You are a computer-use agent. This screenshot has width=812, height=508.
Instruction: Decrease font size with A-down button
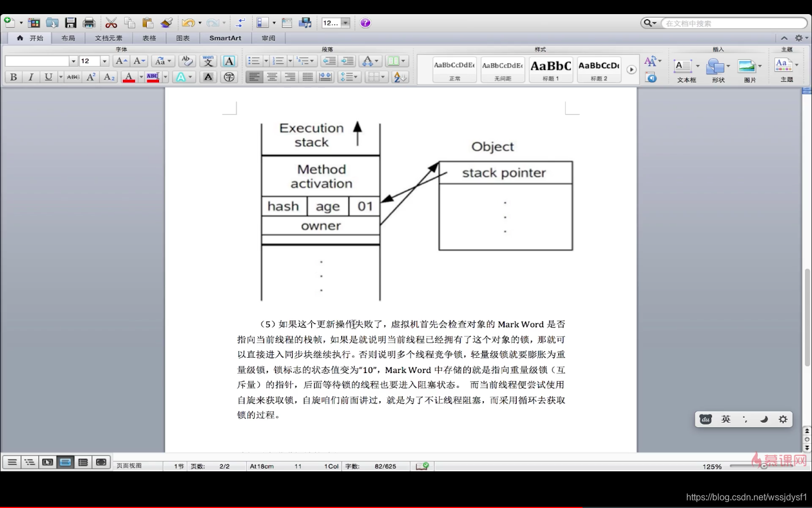pos(140,61)
